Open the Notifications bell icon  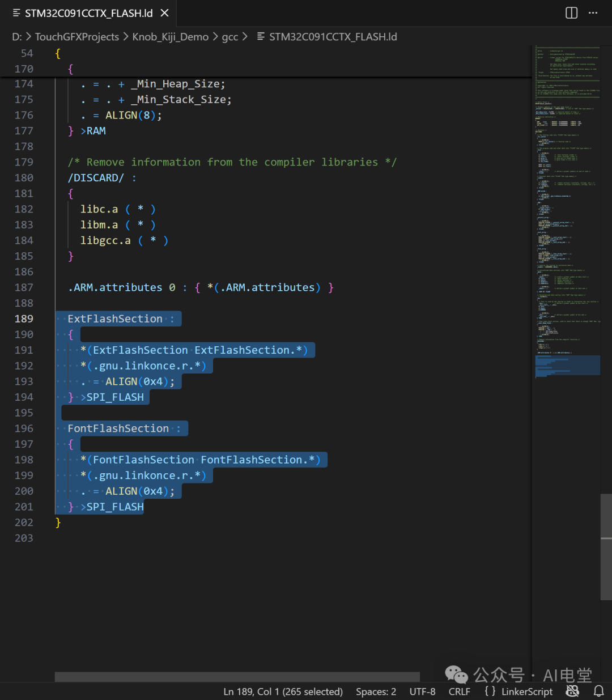coord(599,691)
